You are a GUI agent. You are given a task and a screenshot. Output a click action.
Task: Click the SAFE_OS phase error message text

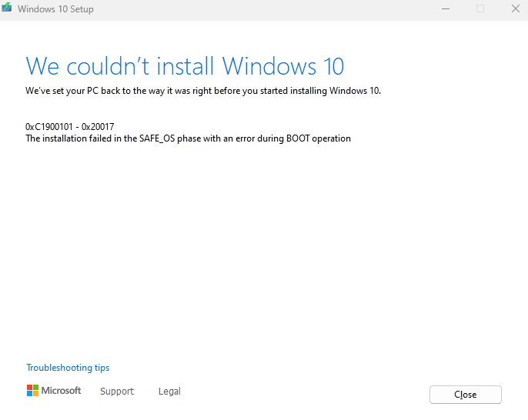coord(189,138)
